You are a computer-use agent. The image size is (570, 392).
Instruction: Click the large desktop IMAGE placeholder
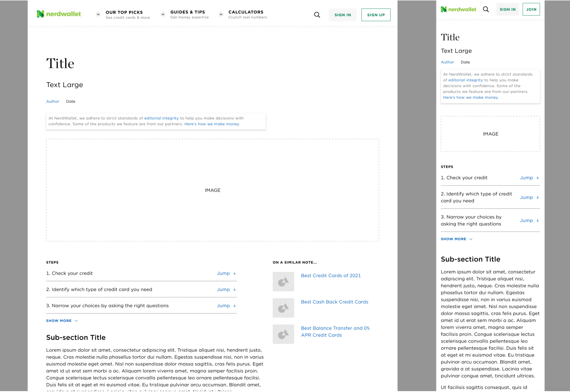tap(212, 190)
